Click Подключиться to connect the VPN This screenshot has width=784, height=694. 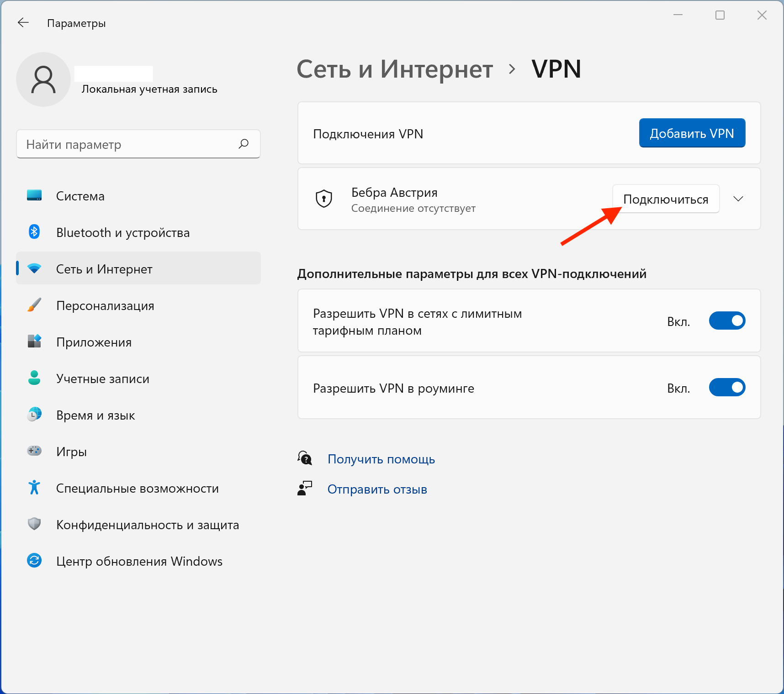click(665, 199)
